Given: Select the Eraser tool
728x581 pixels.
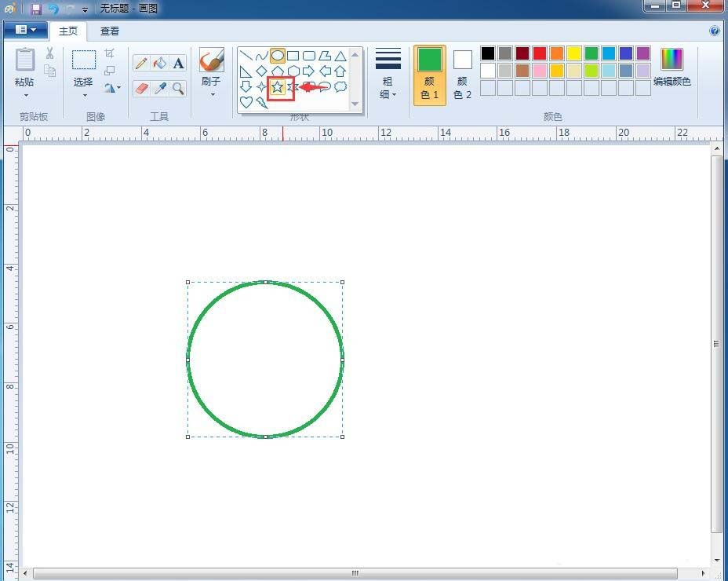Looking at the screenshot, I should tap(141, 88).
